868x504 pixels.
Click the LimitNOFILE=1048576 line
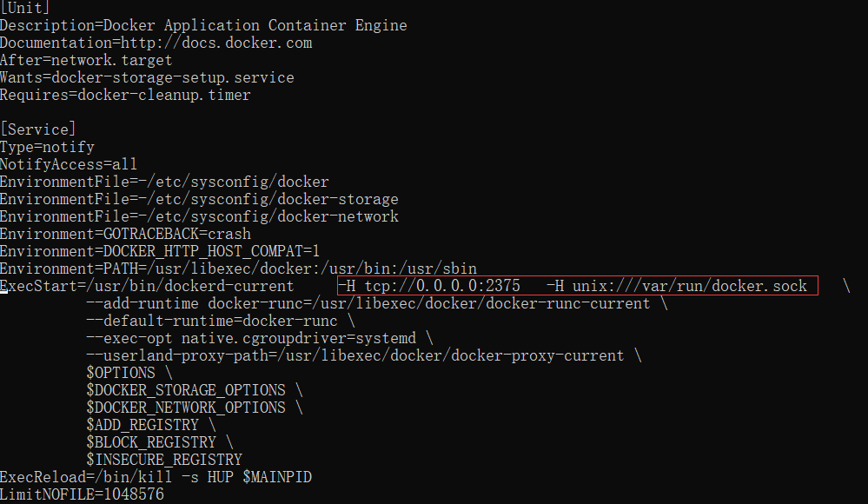click(x=82, y=494)
